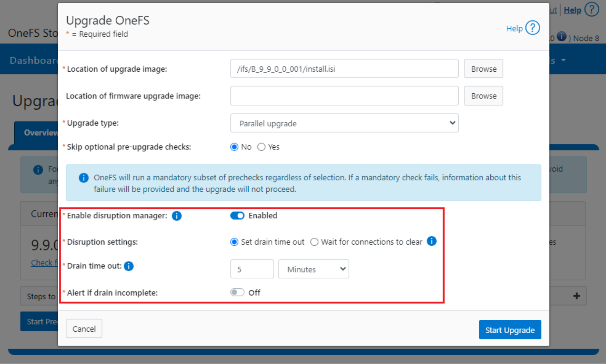Click the Start Upgrade button
The height and width of the screenshot is (364, 606).
click(x=510, y=330)
